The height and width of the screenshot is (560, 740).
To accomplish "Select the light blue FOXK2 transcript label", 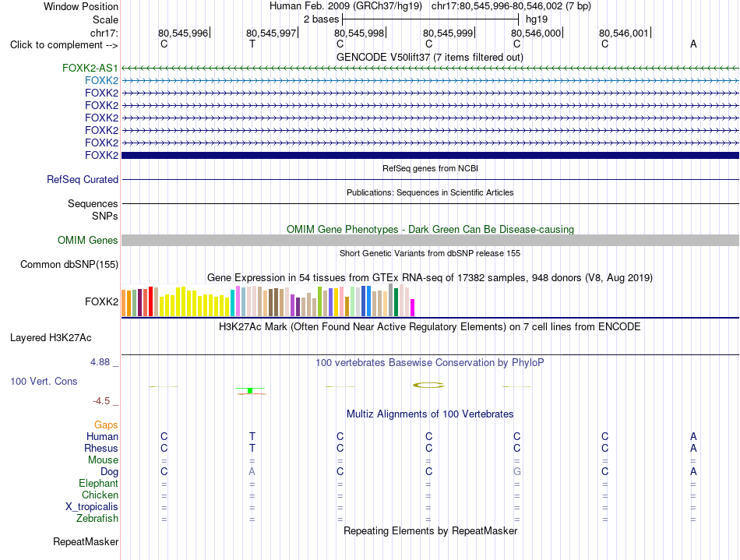I will pos(101,81).
